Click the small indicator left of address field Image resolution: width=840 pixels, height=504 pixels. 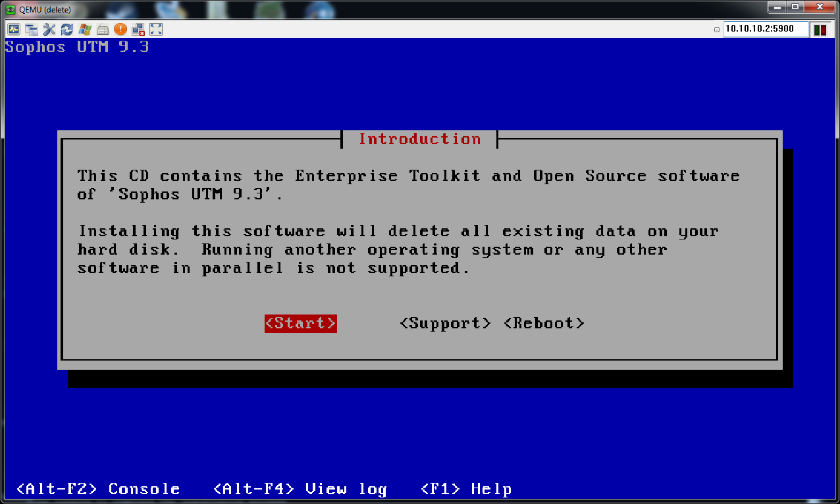717,30
